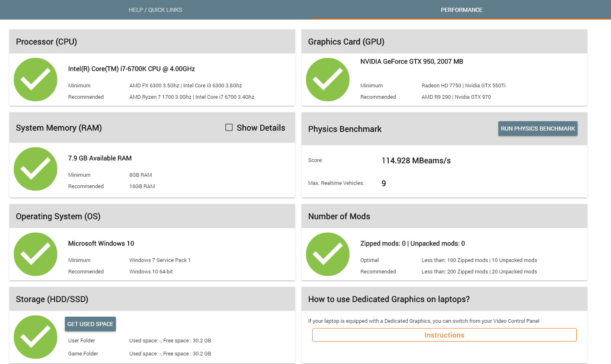Screen dimensions: 611x364
Task: Click the Storage (HDD/SSD) green checkmark icon
Action: pyautogui.click(x=36, y=337)
